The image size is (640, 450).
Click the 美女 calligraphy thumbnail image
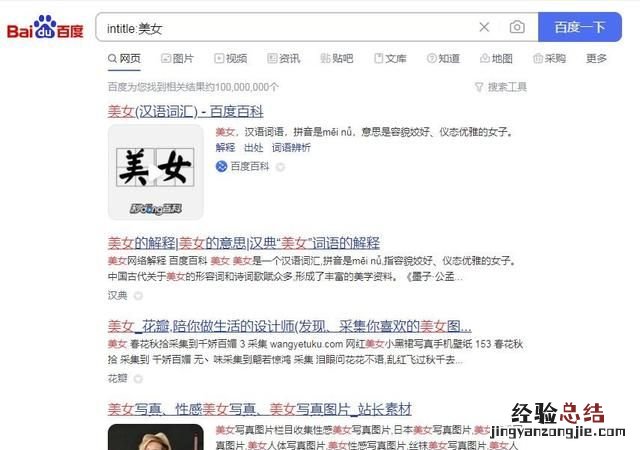click(156, 172)
